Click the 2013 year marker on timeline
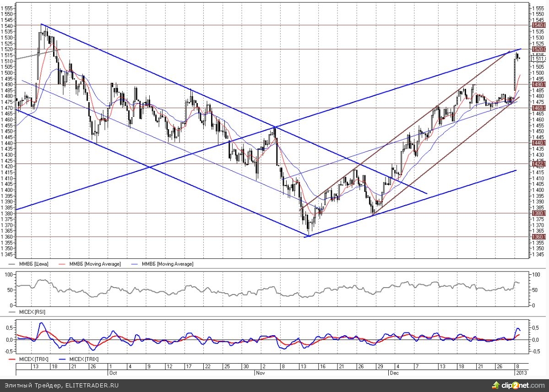The width and height of the screenshot is (549, 392). (x=522, y=373)
